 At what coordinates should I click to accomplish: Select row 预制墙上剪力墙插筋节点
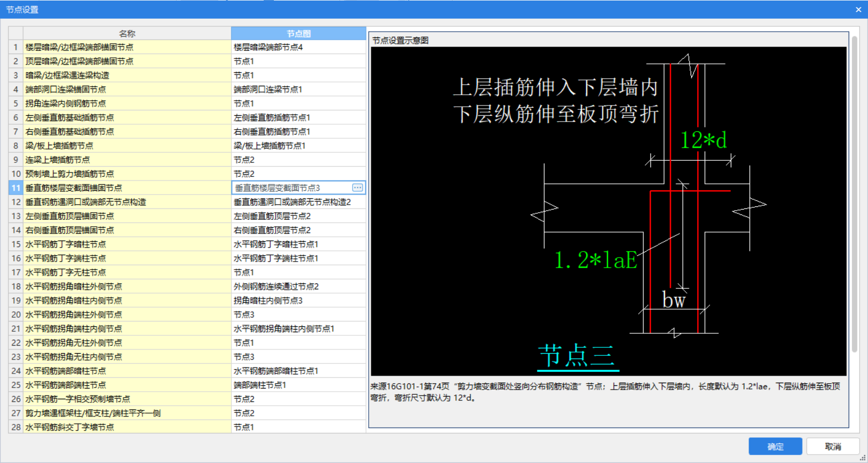point(127,174)
